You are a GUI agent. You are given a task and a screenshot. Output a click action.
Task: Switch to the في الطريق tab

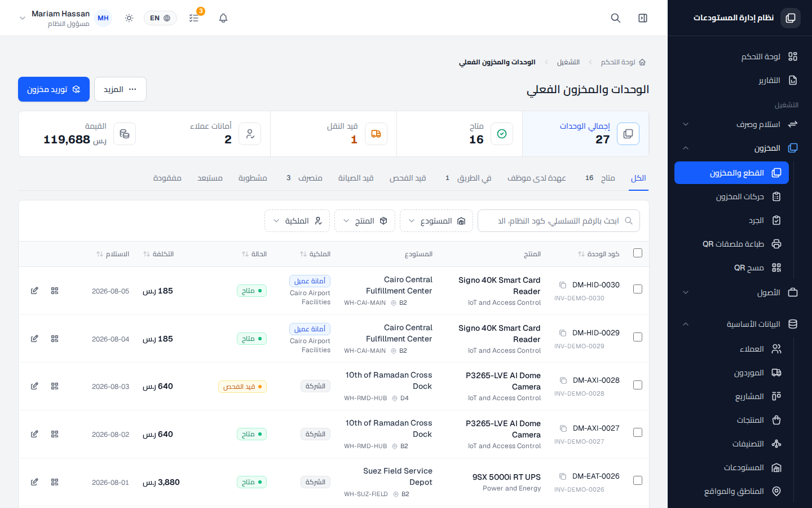467,178
